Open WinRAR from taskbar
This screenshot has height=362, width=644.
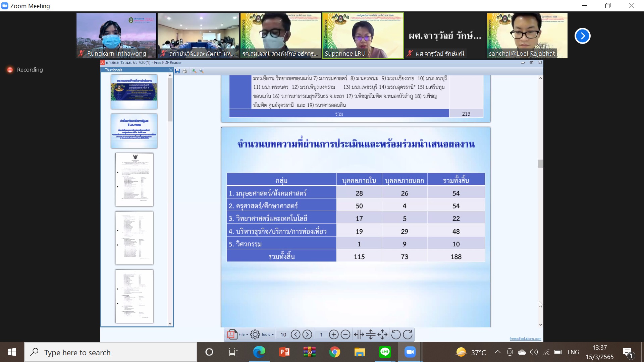[x=309, y=352]
